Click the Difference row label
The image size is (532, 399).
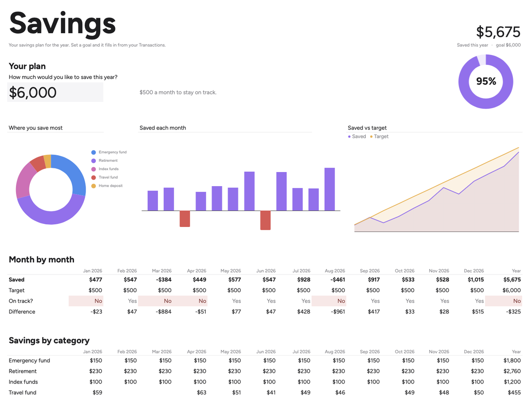[22, 312]
